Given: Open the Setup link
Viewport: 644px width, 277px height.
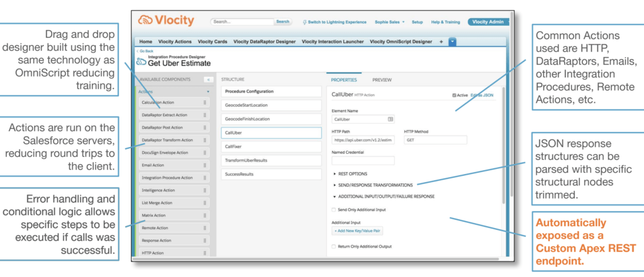Looking at the screenshot, I should coord(418,22).
